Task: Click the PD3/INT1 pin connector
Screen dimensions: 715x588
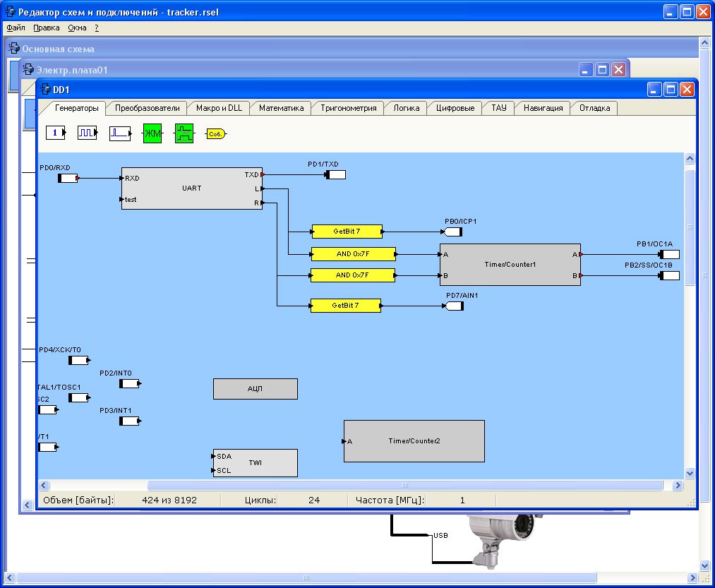Action: pyautogui.click(x=131, y=421)
